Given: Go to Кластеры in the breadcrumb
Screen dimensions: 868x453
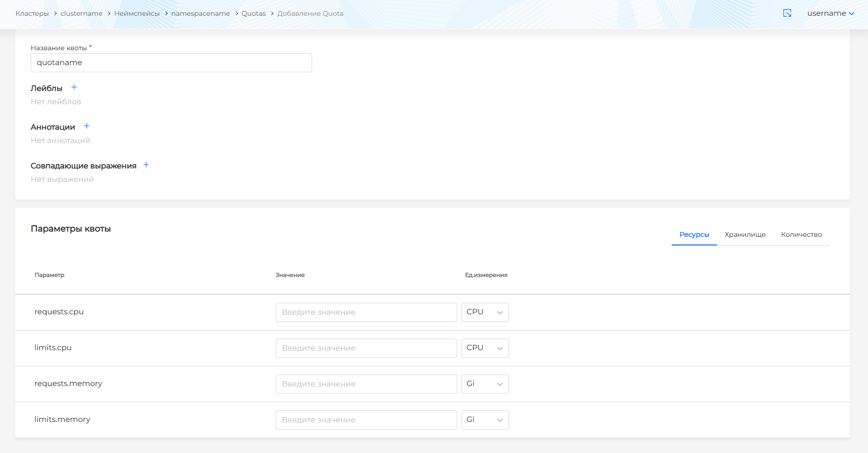Looking at the screenshot, I should 32,14.
